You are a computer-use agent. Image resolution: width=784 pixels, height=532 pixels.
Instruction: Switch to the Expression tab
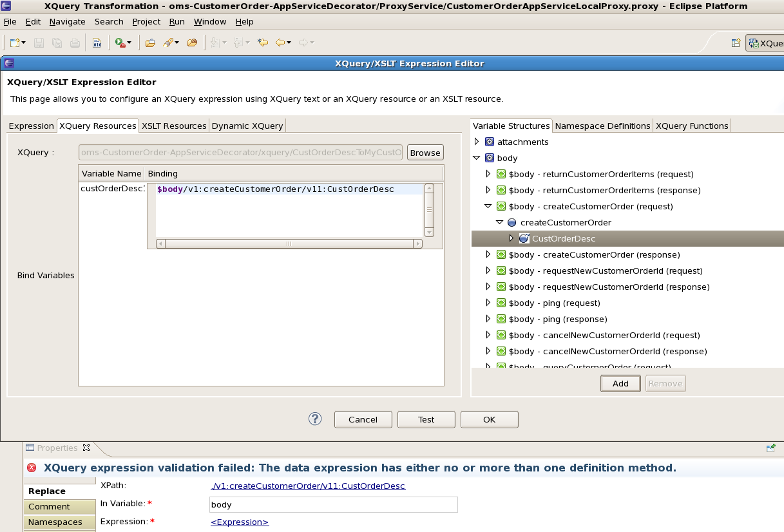[x=32, y=126]
